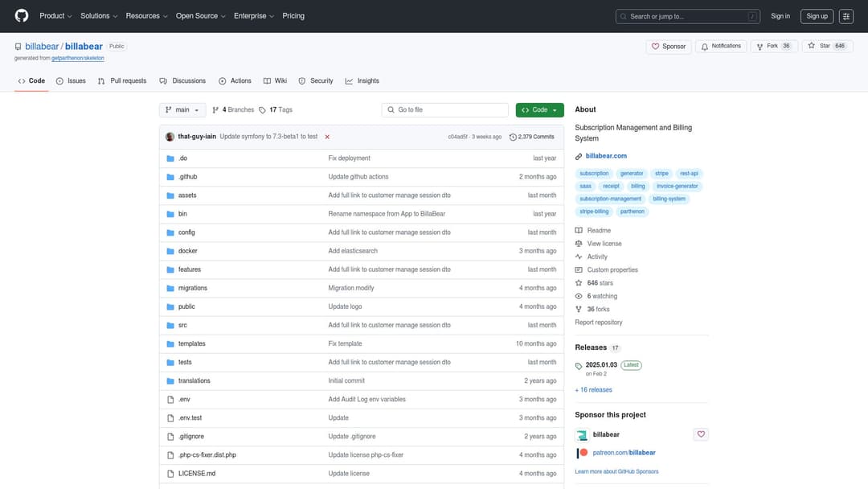Open the Product menu
Viewport: 868px width, 489px height.
[55, 16]
